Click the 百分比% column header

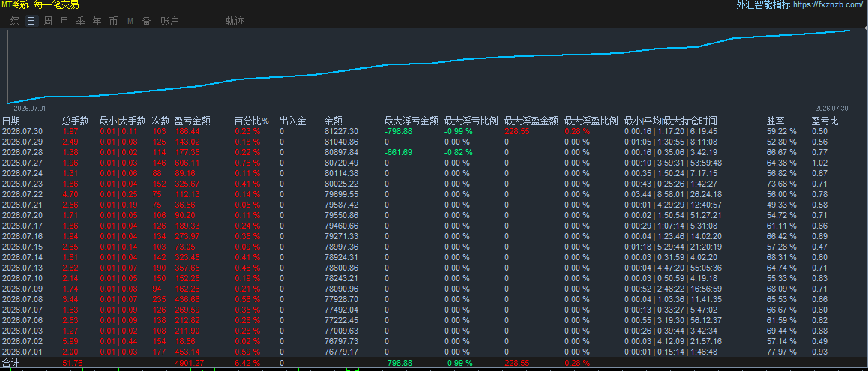(x=251, y=121)
